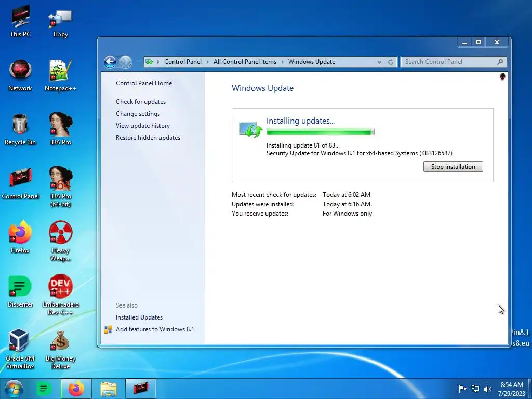The width and height of the screenshot is (532, 399).
Task: Open Change settings link
Action: tap(138, 114)
